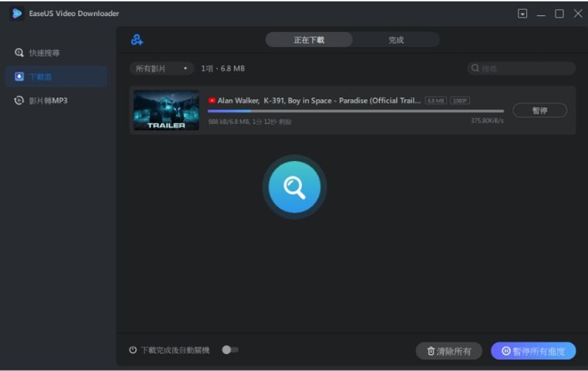Click the Video to MP3 converter icon
This screenshot has height=371, width=588.
(x=19, y=100)
